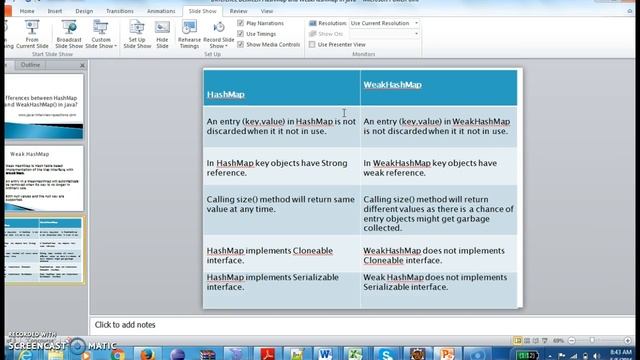The width and height of the screenshot is (640, 360).
Task: Enable Use Presenter View checkbox
Action: (x=312, y=44)
